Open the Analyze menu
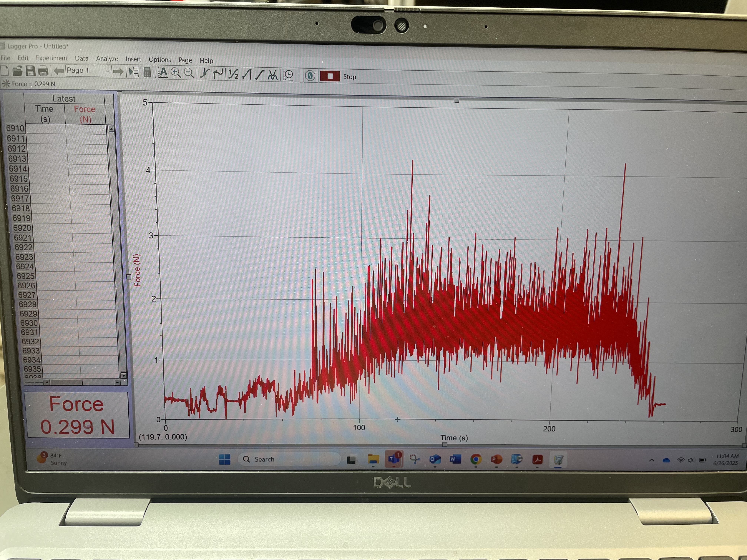Screen dimensions: 747x560 click(x=107, y=59)
